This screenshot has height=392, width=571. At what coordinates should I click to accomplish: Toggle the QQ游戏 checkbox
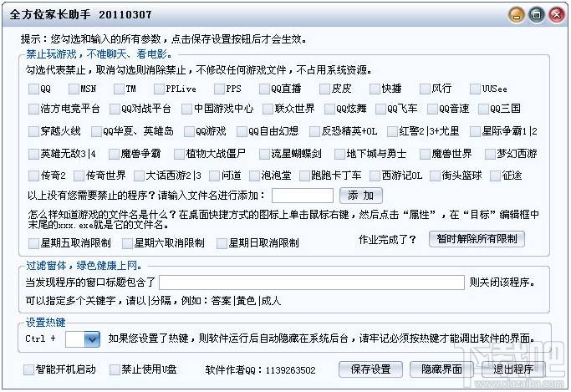[x=189, y=131]
